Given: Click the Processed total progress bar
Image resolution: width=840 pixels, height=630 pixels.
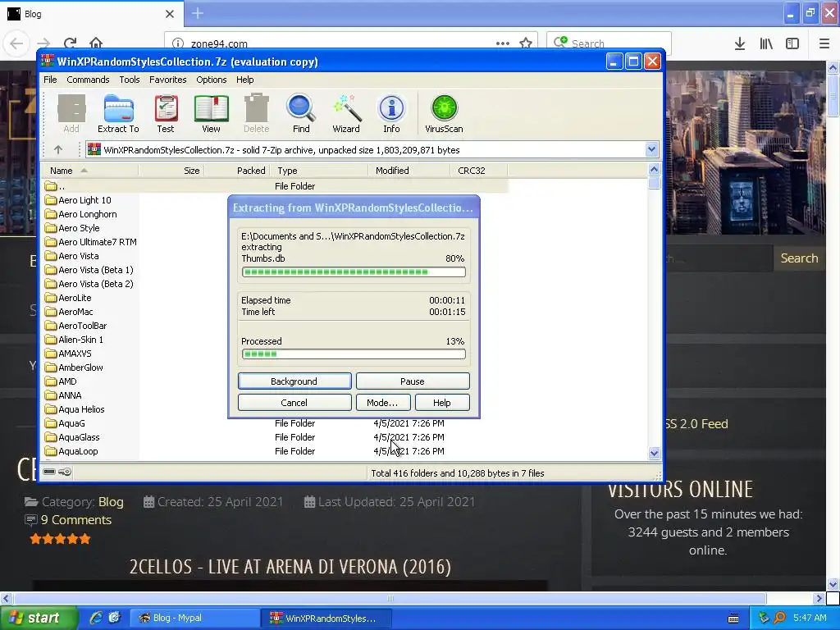Looking at the screenshot, I should (x=354, y=354).
